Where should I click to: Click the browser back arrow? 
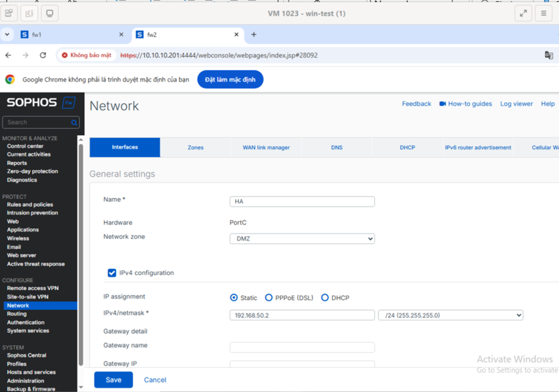[8, 55]
